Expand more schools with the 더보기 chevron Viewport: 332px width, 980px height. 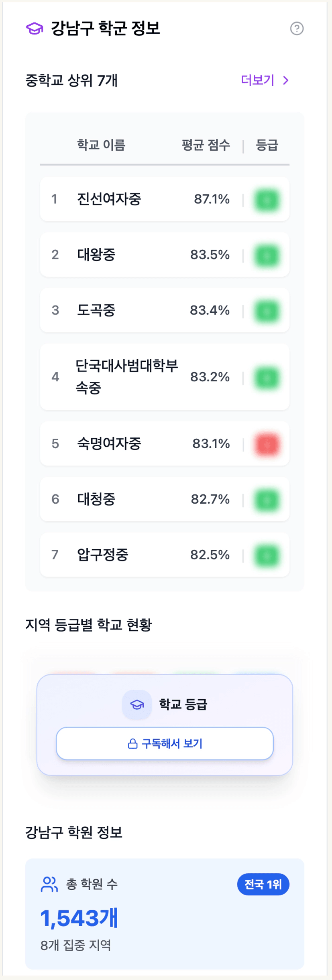point(286,81)
